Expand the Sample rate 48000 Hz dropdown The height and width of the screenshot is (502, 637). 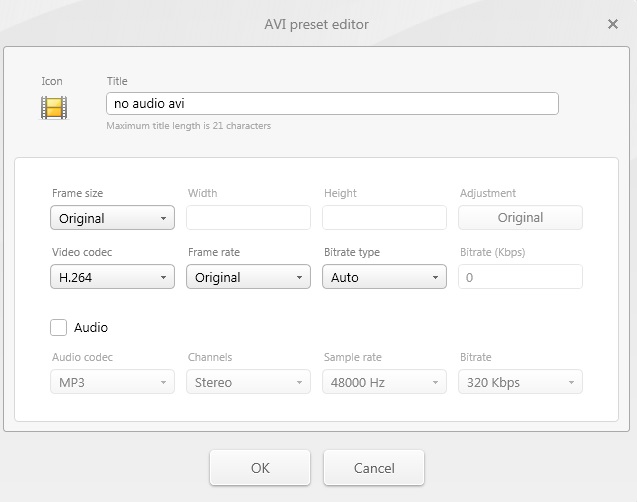(384, 382)
